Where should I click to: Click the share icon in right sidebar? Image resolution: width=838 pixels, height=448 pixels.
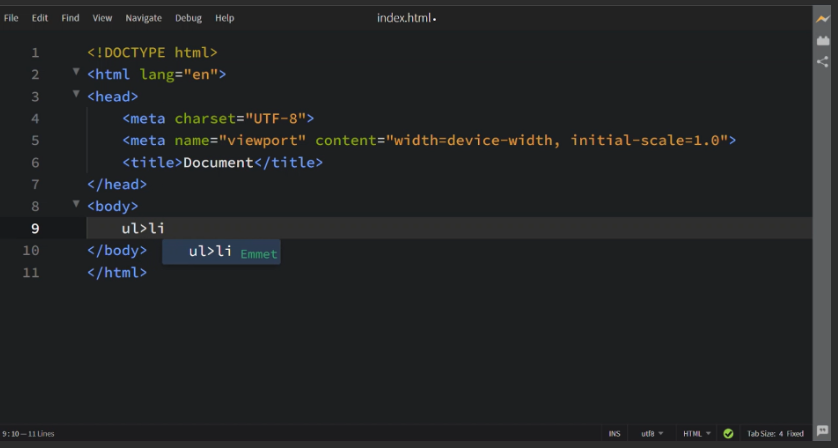point(823,62)
